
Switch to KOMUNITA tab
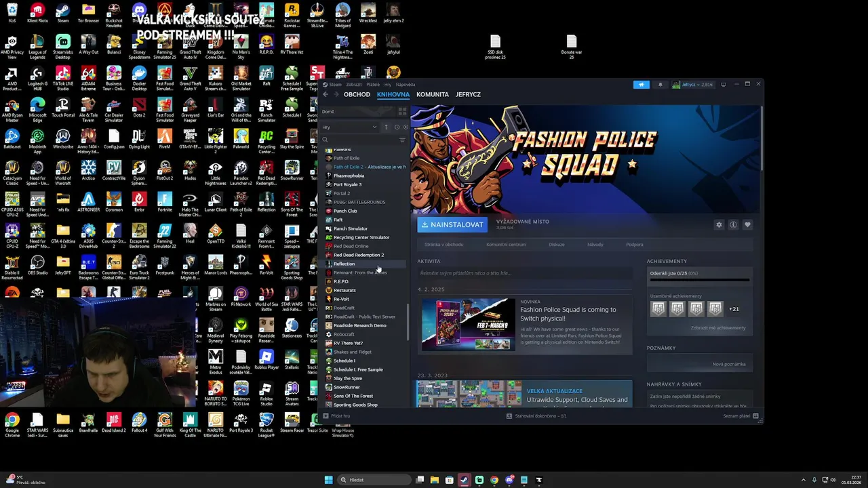[433, 94]
